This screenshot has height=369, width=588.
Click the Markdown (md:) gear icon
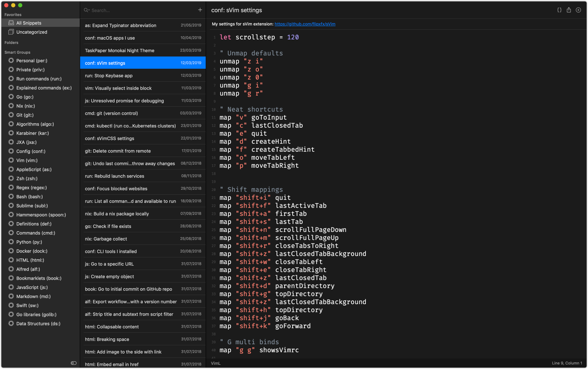[11, 296]
